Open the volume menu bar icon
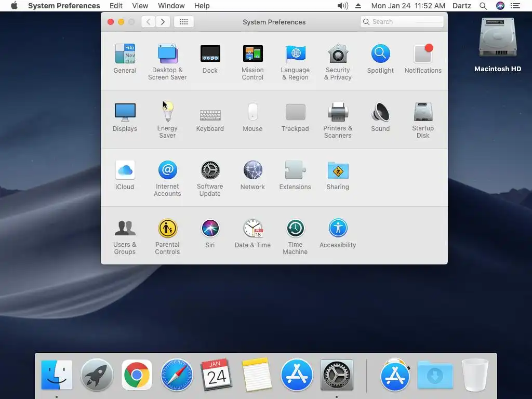The image size is (532, 399). pyautogui.click(x=343, y=6)
